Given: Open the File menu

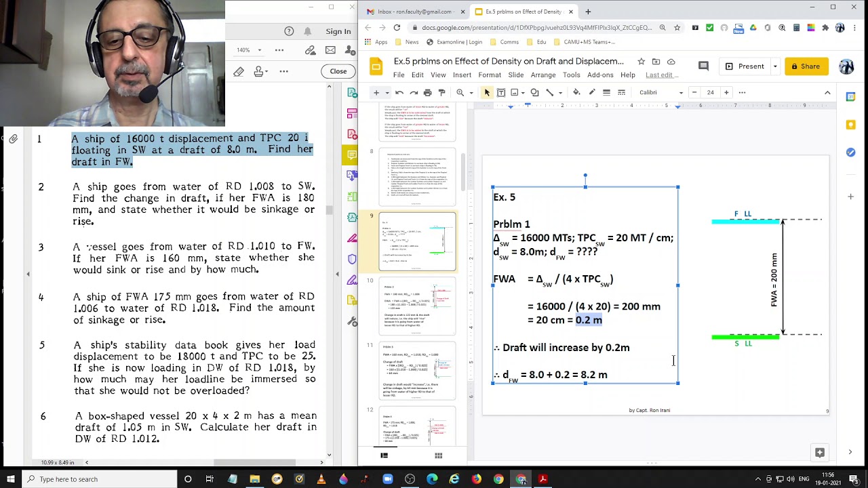Looking at the screenshot, I should click(399, 75).
